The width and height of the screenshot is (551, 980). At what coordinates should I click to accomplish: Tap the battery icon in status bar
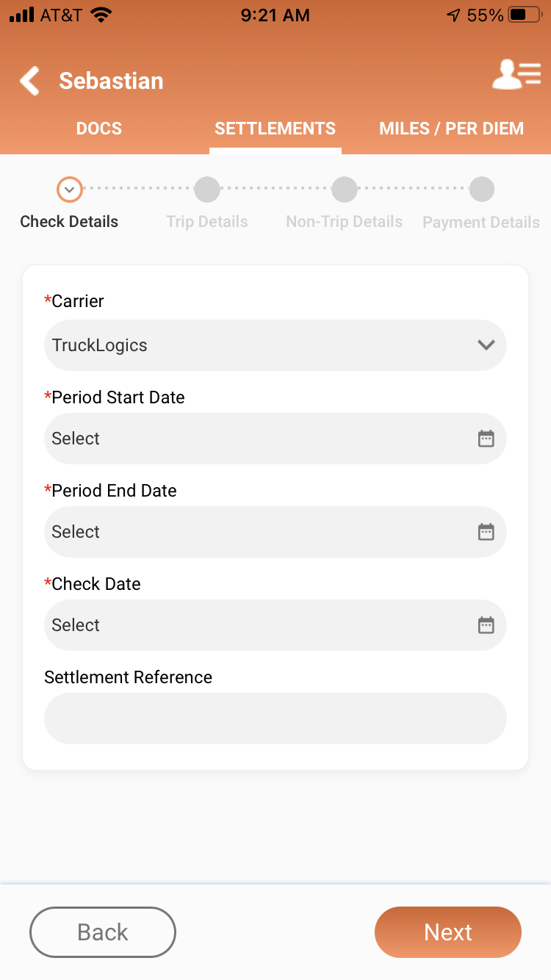(x=525, y=15)
